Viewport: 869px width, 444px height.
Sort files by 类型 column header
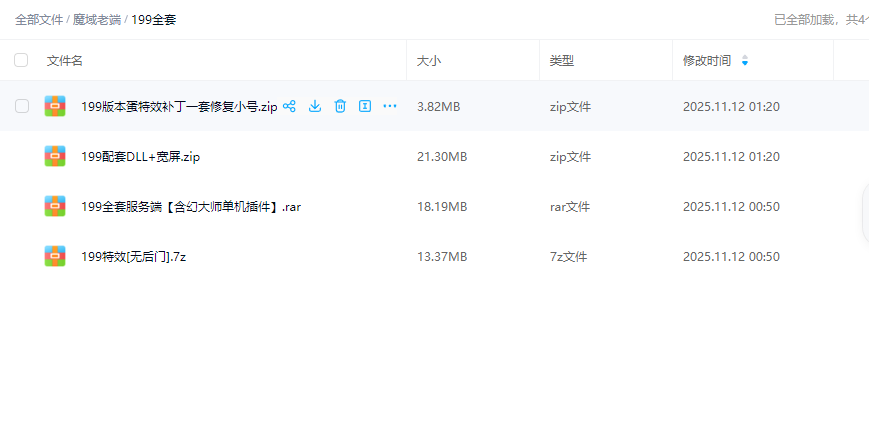pyautogui.click(x=561, y=61)
